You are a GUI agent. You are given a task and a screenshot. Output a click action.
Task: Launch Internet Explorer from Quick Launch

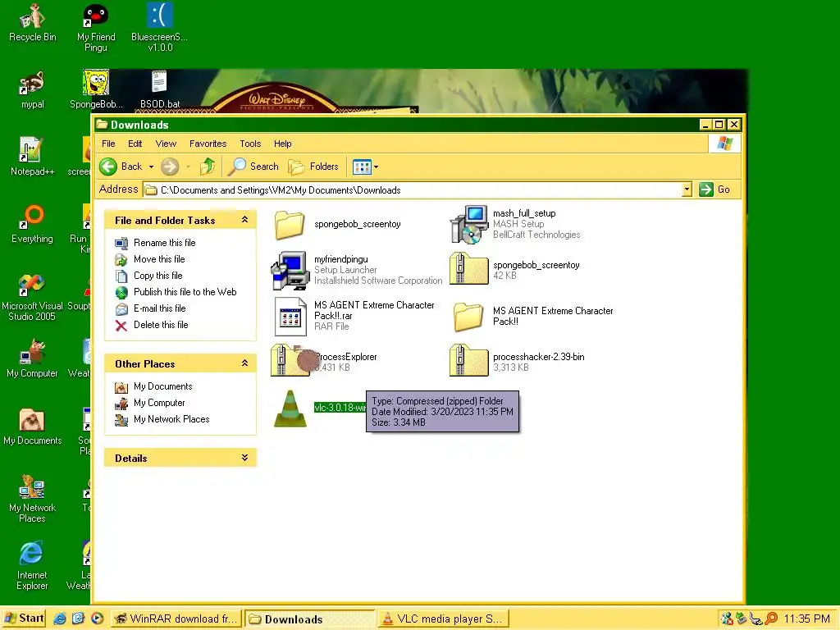click(x=59, y=619)
